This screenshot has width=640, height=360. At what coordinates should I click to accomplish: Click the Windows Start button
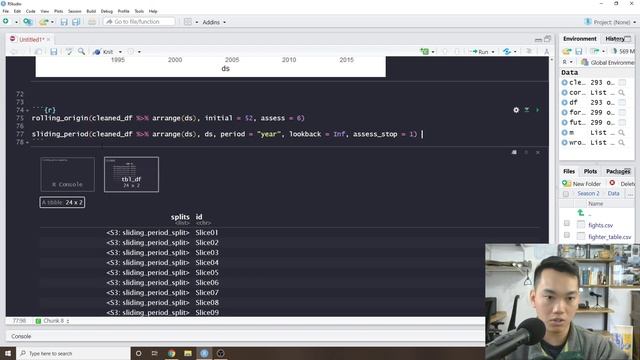8,353
